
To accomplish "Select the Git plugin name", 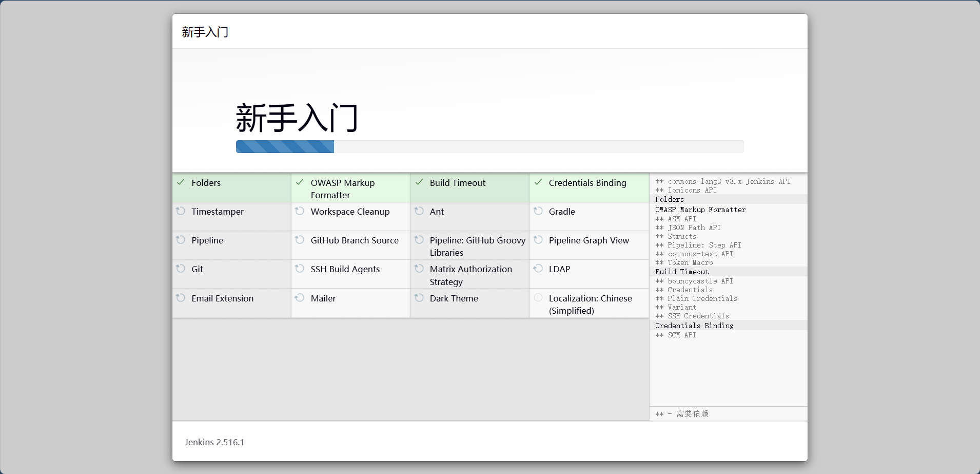I will (198, 269).
